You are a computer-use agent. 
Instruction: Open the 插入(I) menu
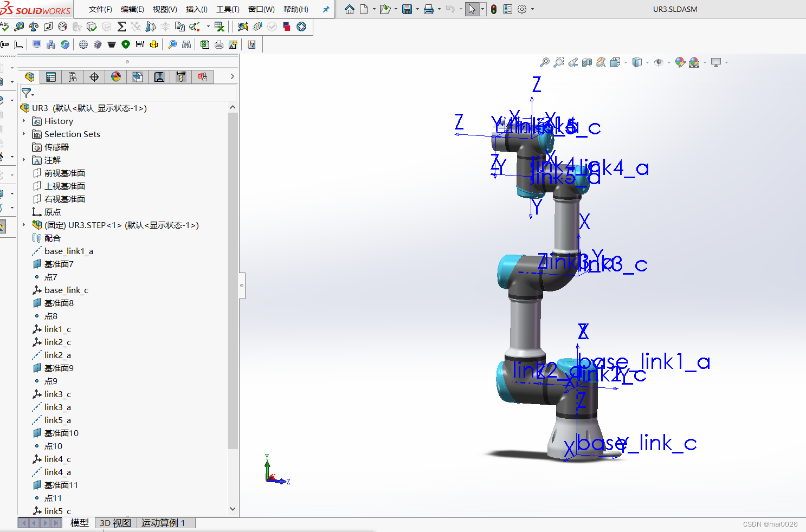click(x=196, y=9)
